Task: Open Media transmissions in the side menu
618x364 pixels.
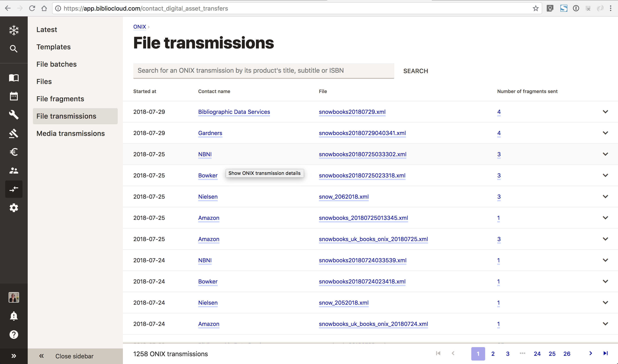Action: tap(71, 134)
